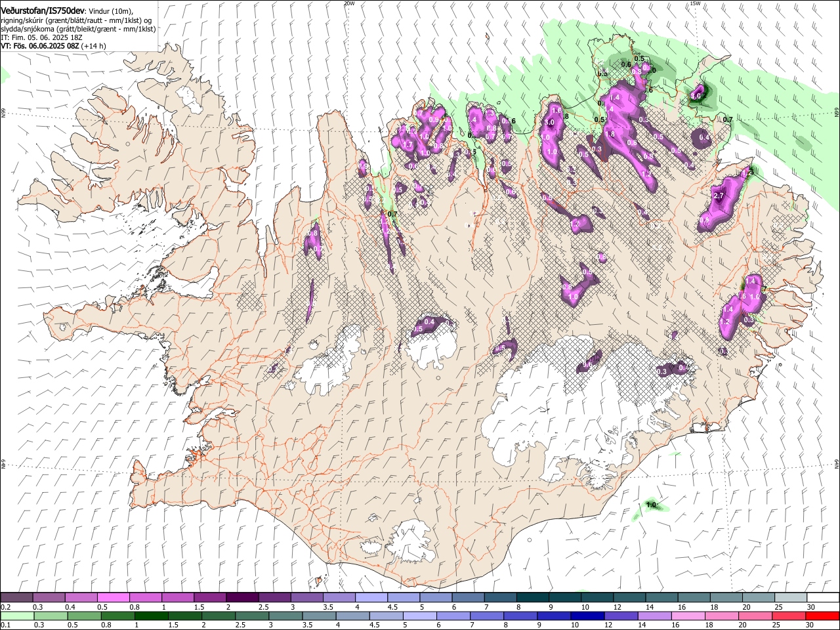840x630 pixels.
Task: Click the '1.0' value on the offshore green patch
Action: click(652, 505)
